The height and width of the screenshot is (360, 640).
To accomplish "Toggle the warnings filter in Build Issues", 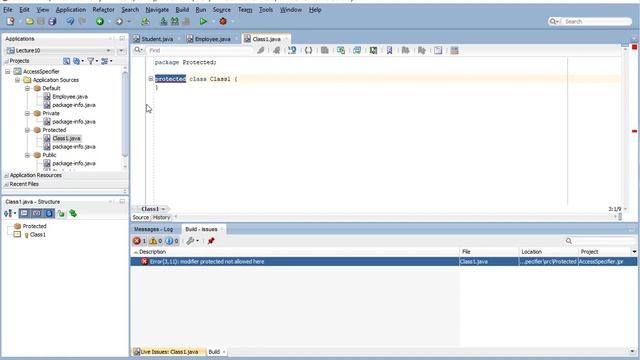I will [156, 241].
